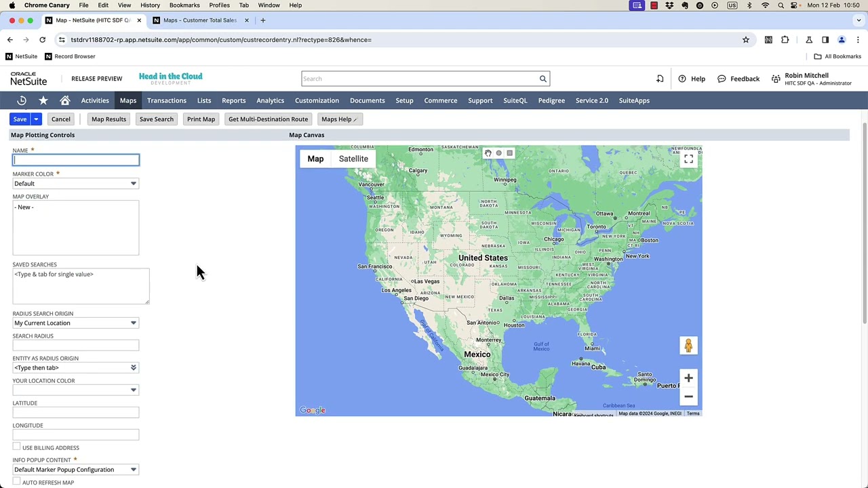868x488 pixels.
Task: Zoom in on the map with plus button
Action: click(688, 378)
